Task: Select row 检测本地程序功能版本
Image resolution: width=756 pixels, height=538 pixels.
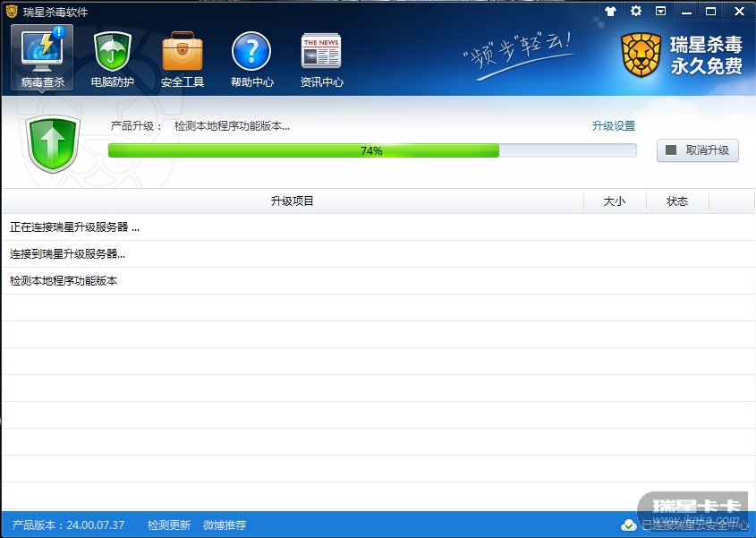Action: click(x=378, y=281)
